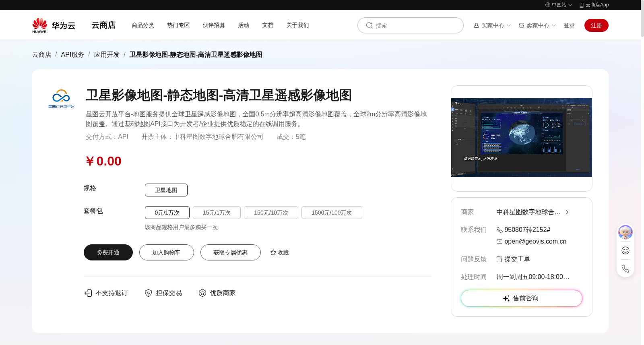Expand the 买家中心 dropdown
The height and width of the screenshot is (345, 644).
coord(509,25)
